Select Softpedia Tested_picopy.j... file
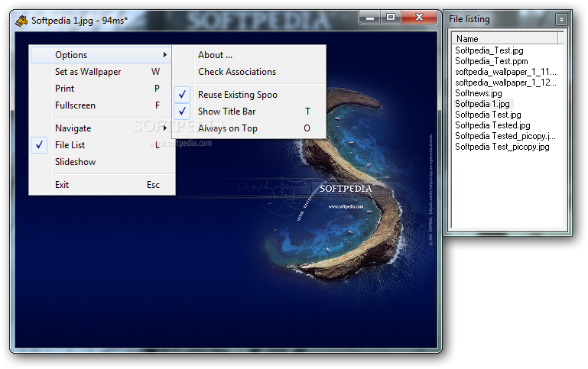Image resolution: width=588 pixels, height=369 pixels. [505, 136]
